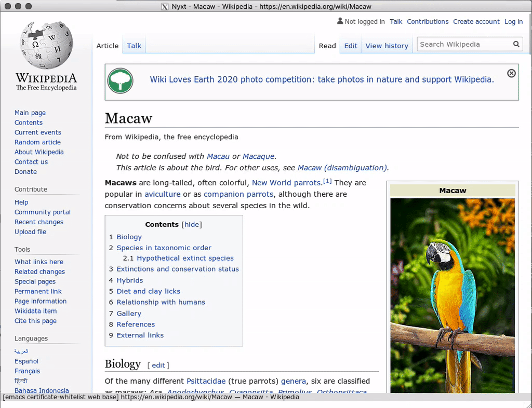Click Contact us in sidebar

coord(31,162)
